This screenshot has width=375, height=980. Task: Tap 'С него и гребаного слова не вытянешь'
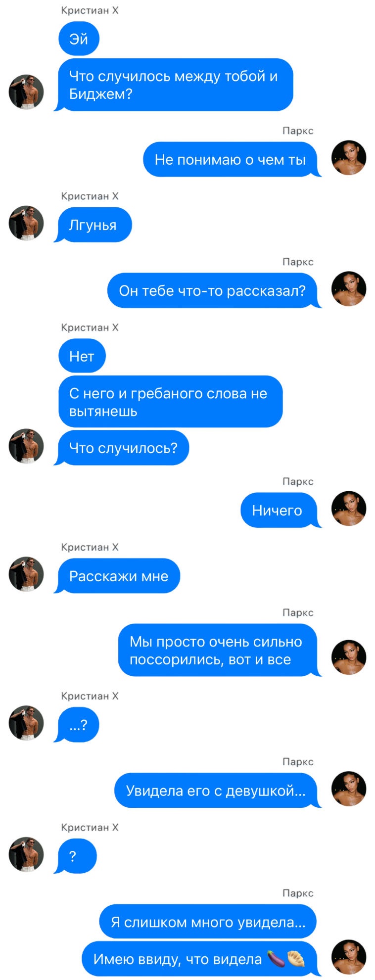point(170,402)
